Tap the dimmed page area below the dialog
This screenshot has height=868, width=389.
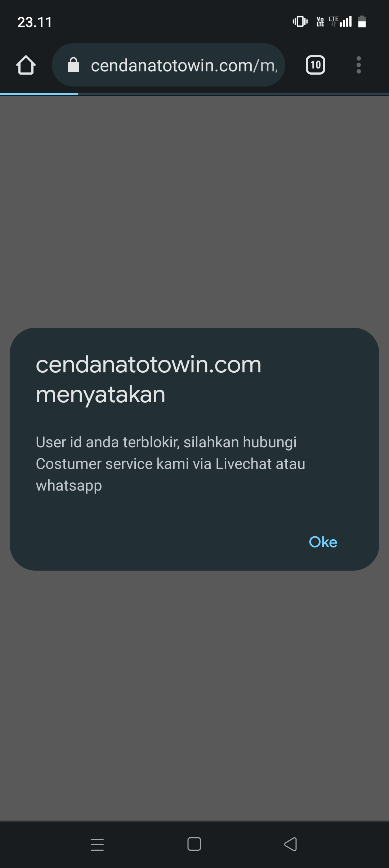pos(194,696)
